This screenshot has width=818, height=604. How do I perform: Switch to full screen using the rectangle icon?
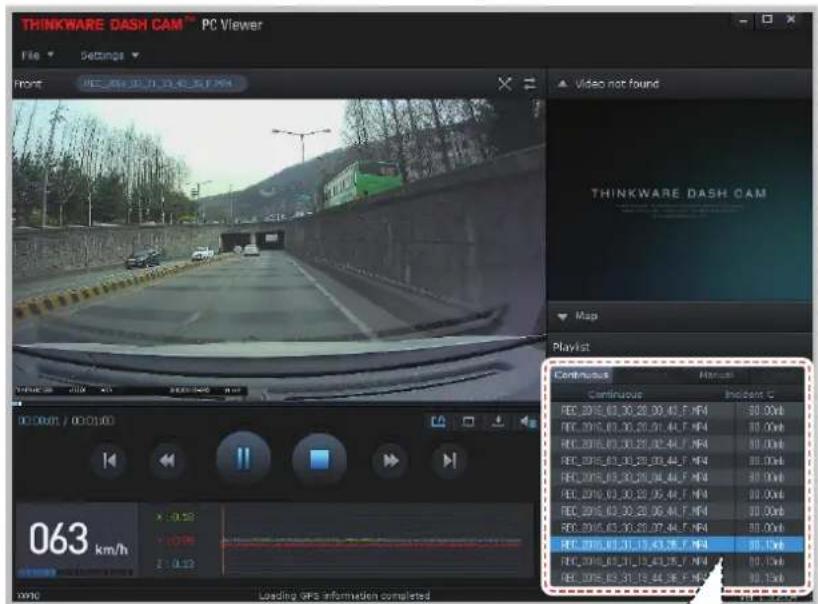[468, 421]
